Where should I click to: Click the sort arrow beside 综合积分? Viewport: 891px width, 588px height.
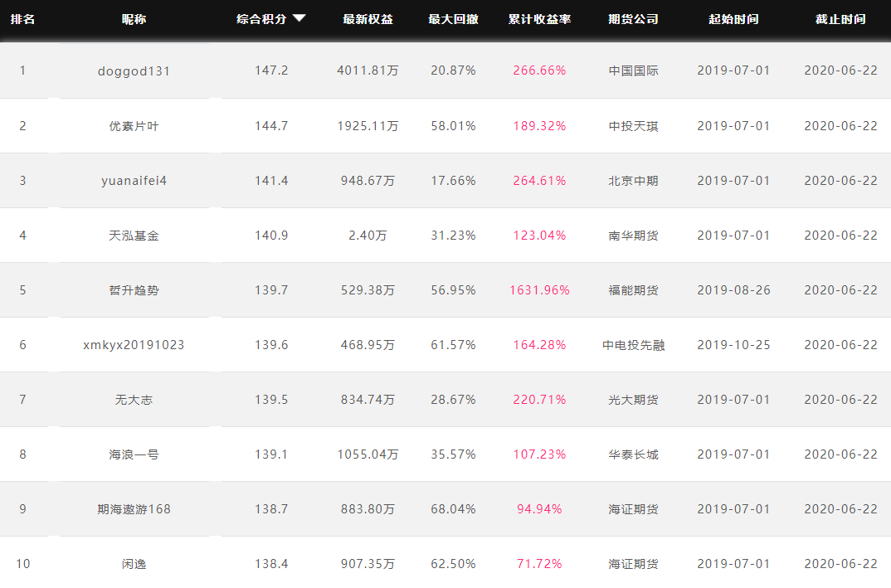[299, 18]
